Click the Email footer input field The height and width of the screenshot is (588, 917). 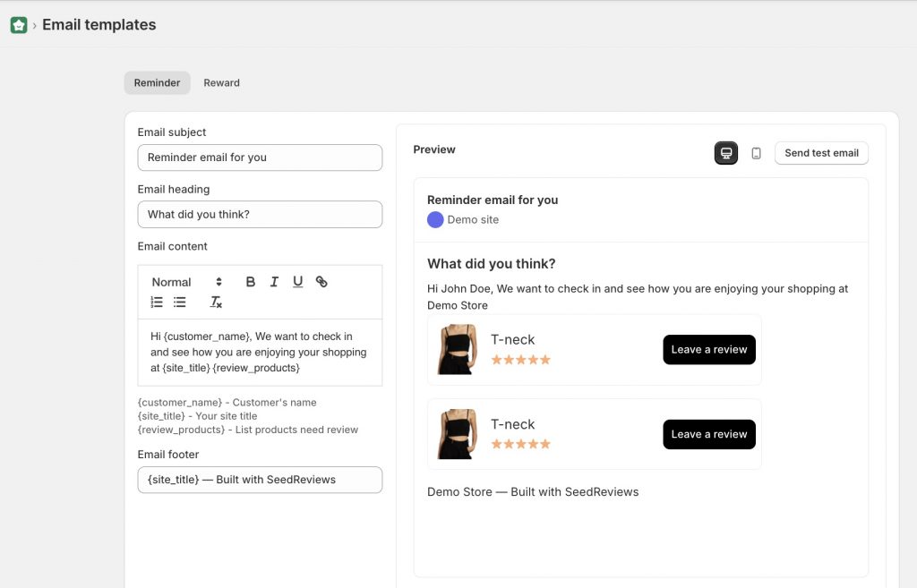(260, 480)
